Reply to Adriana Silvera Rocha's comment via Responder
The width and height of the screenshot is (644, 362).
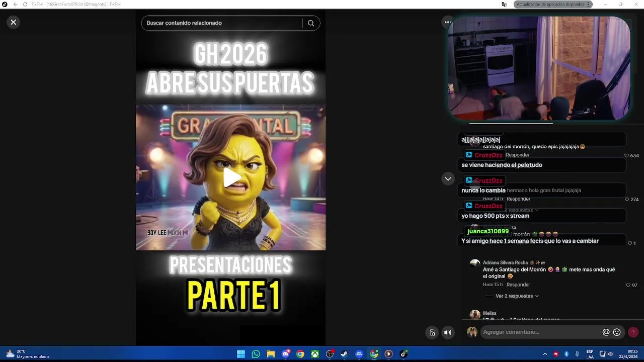(x=518, y=285)
